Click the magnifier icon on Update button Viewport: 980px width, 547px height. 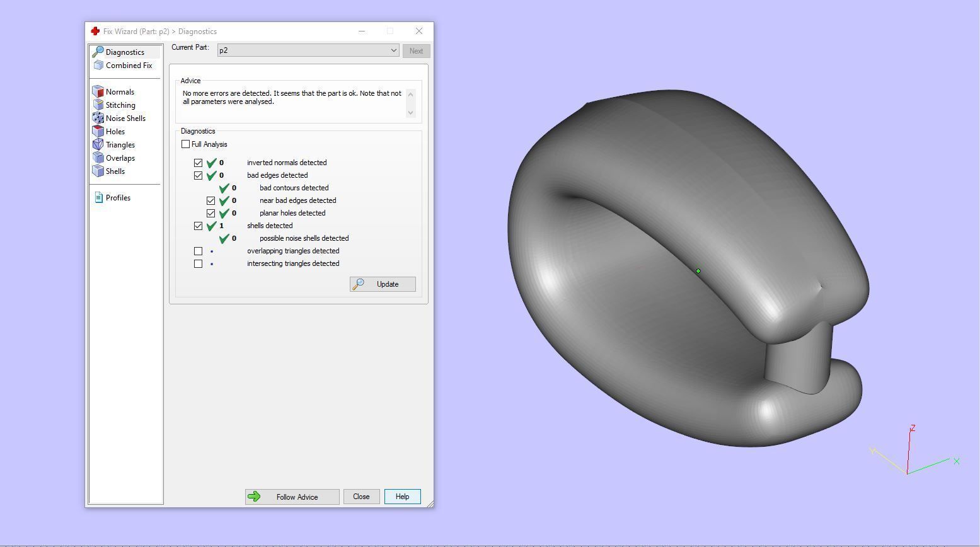click(x=359, y=284)
